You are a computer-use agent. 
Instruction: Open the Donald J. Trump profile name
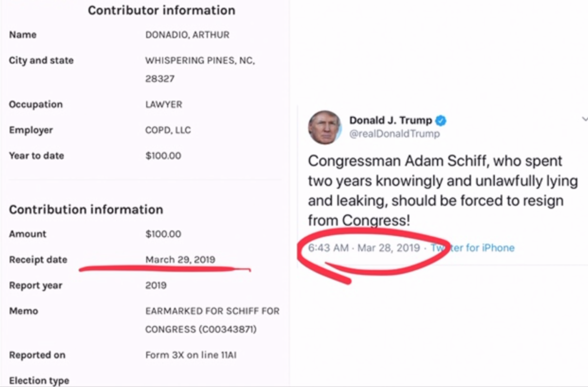[390, 120]
